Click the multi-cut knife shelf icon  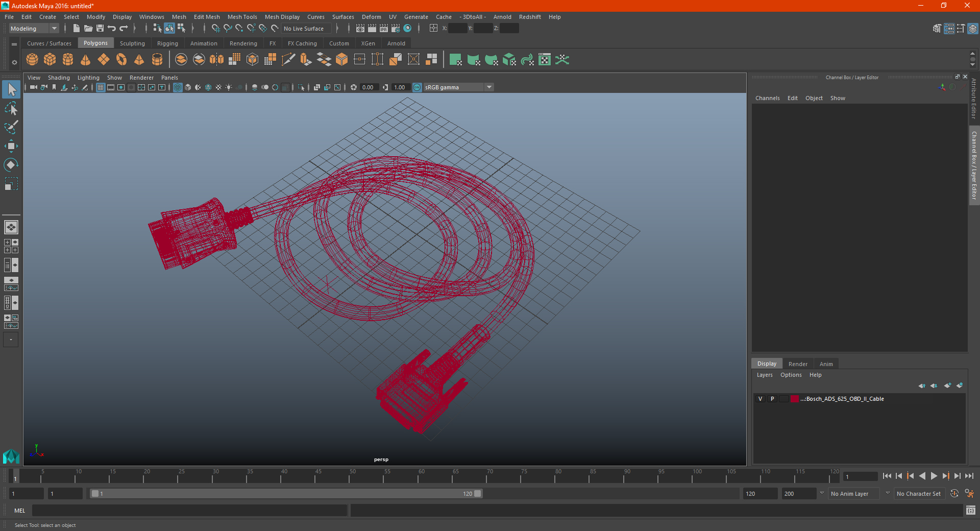(288, 60)
